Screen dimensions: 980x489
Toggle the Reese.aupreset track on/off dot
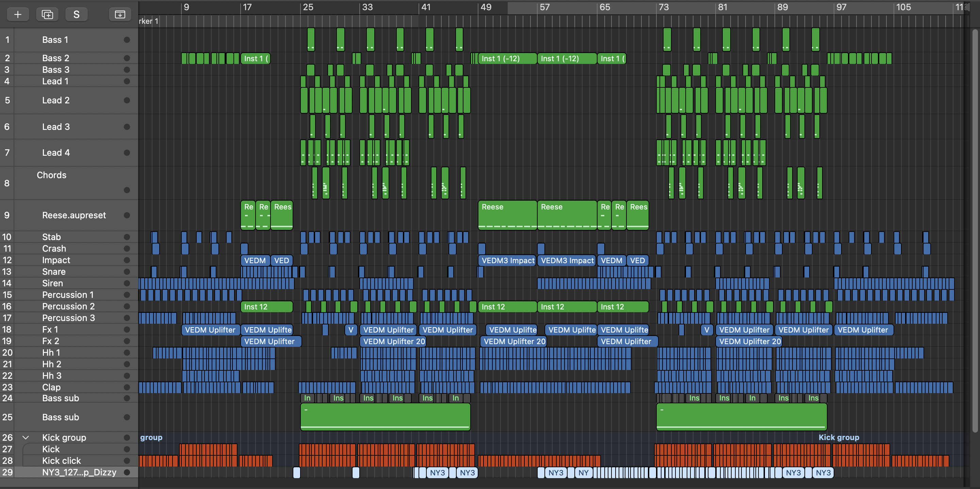pos(127,215)
